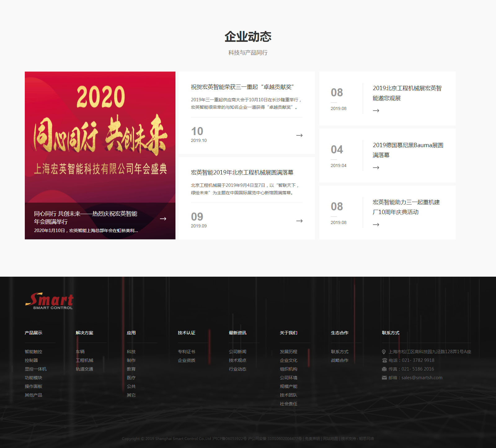
Task: Click the arrow beside the 2019.09 date
Action: [299, 221]
